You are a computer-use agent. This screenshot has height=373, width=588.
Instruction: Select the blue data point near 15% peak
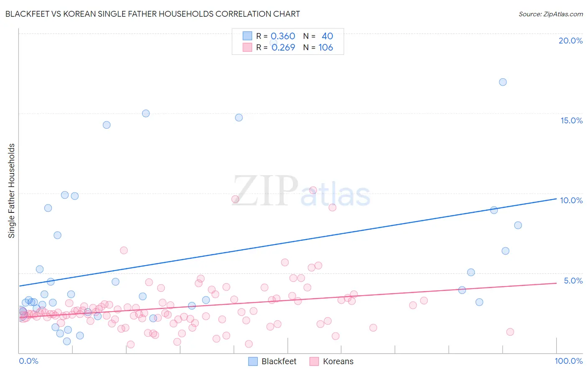pos(146,113)
